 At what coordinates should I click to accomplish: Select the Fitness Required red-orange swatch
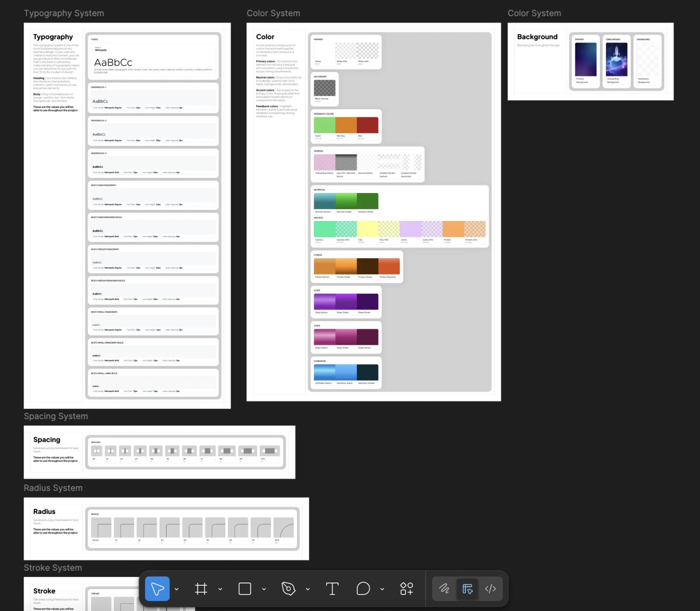point(389,266)
